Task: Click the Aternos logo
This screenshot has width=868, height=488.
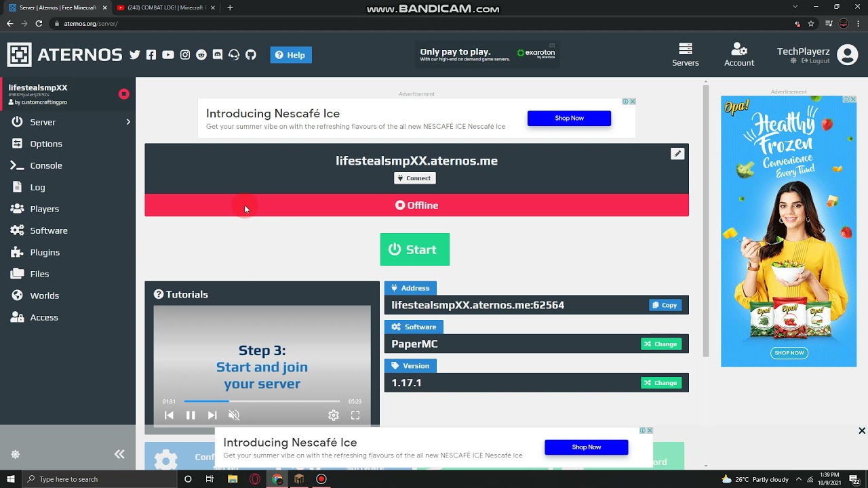Action: pos(64,55)
